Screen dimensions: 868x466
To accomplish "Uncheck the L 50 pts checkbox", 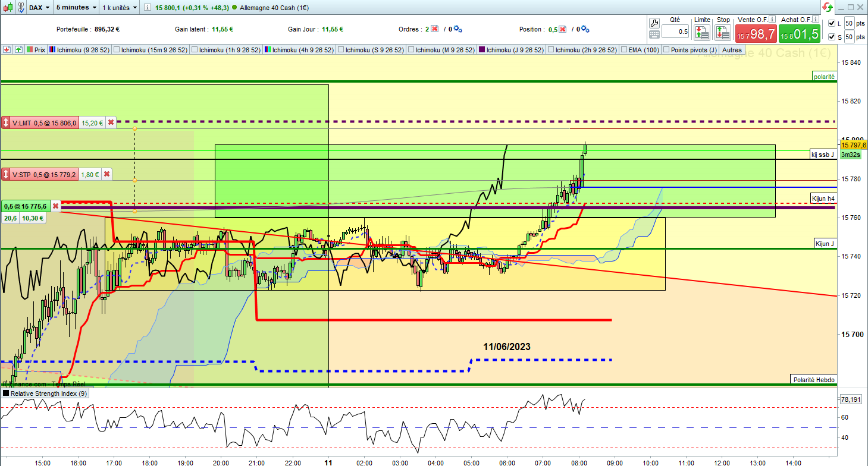I will coord(831,23).
